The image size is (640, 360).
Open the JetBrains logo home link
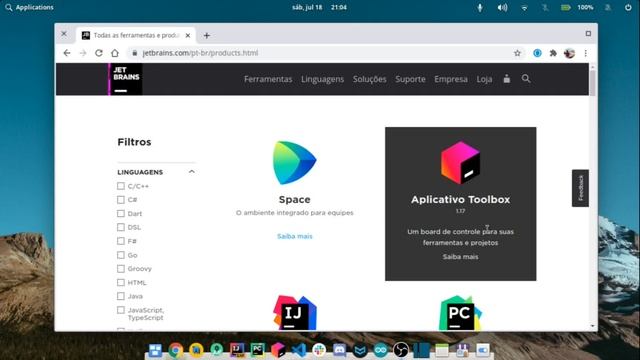126,79
